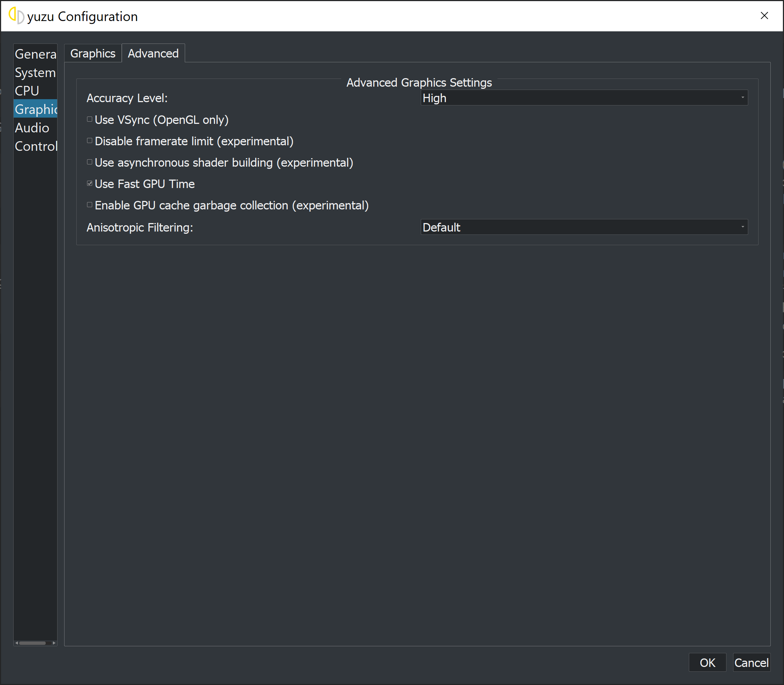The width and height of the screenshot is (784, 685).
Task: Open Controls settings in sidebar
Action: tap(35, 146)
